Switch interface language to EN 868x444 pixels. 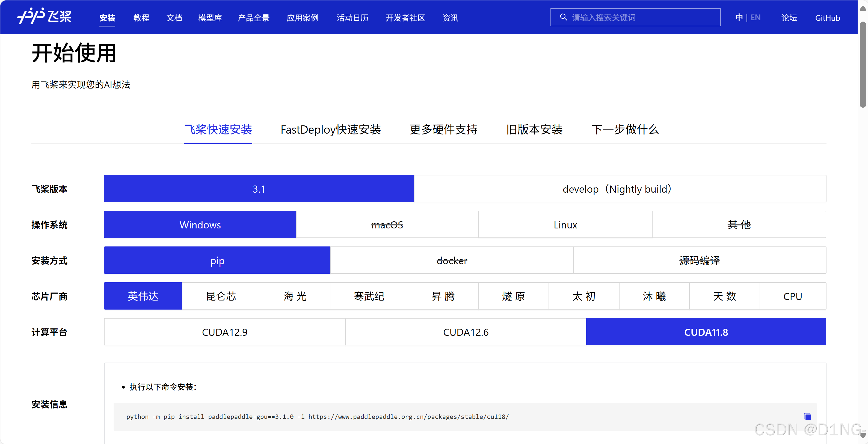click(x=756, y=17)
